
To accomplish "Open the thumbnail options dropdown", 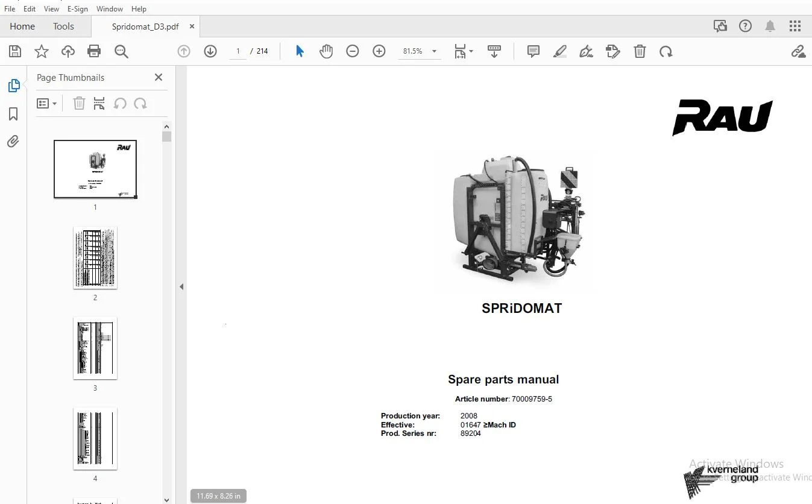I will coord(47,104).
